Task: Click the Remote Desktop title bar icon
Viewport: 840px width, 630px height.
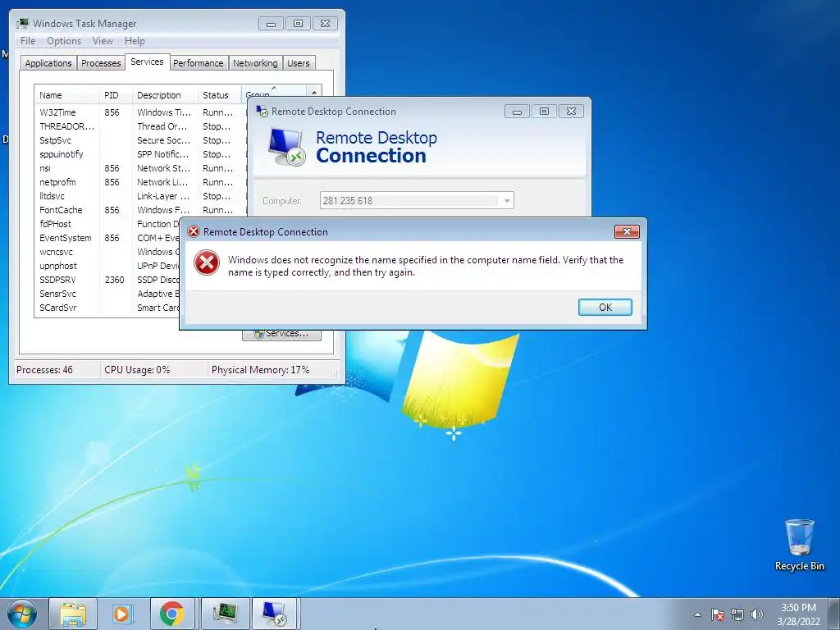Action: point(262,112)
